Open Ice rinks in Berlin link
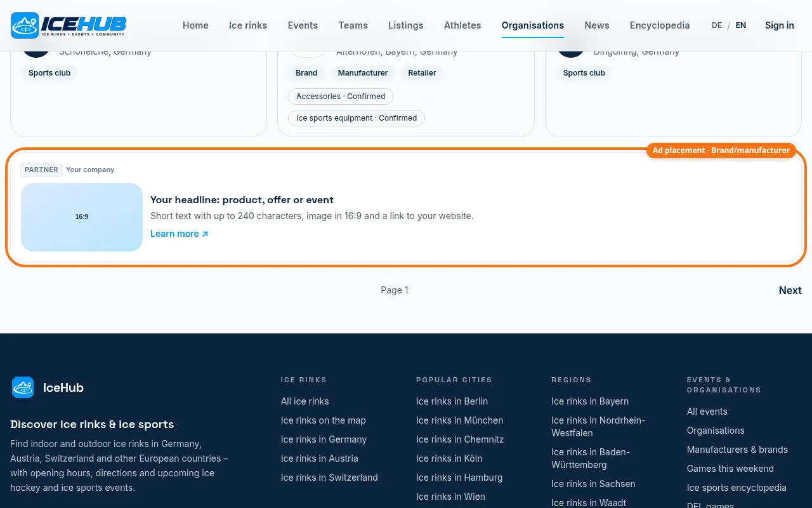This screenshot has height=508, width=812. click(452, 401)
